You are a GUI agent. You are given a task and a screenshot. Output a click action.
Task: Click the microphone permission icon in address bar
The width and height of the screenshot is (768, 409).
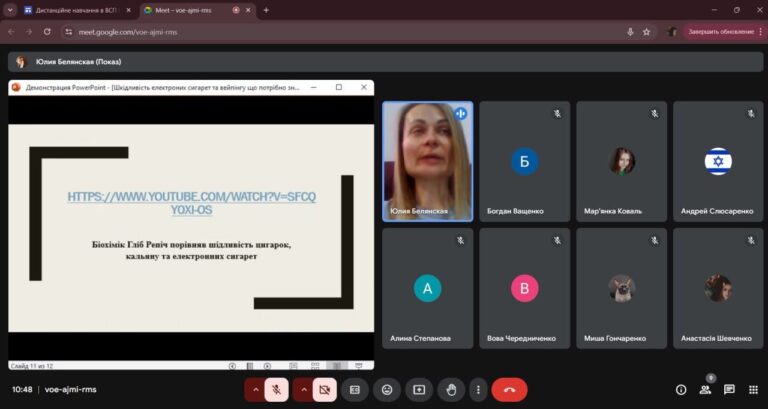(x=630, y=32)
